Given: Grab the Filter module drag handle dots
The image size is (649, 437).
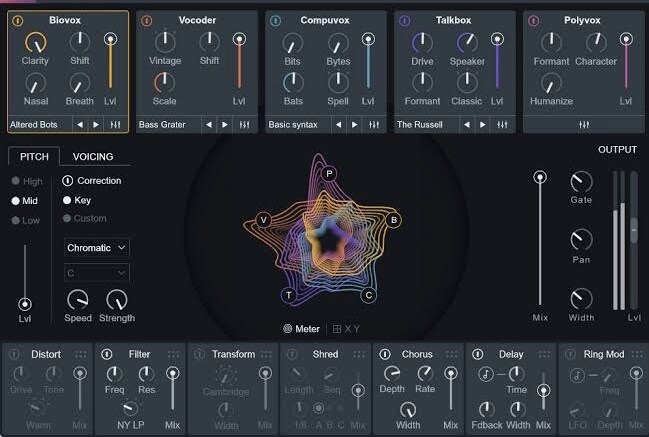Looking at the screenshot, I should point(173,354).
